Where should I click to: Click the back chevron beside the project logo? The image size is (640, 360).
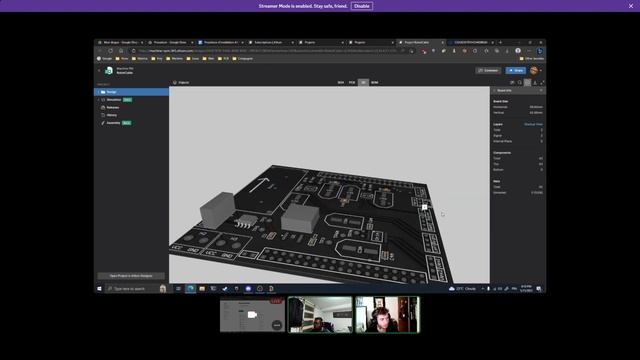99,71
